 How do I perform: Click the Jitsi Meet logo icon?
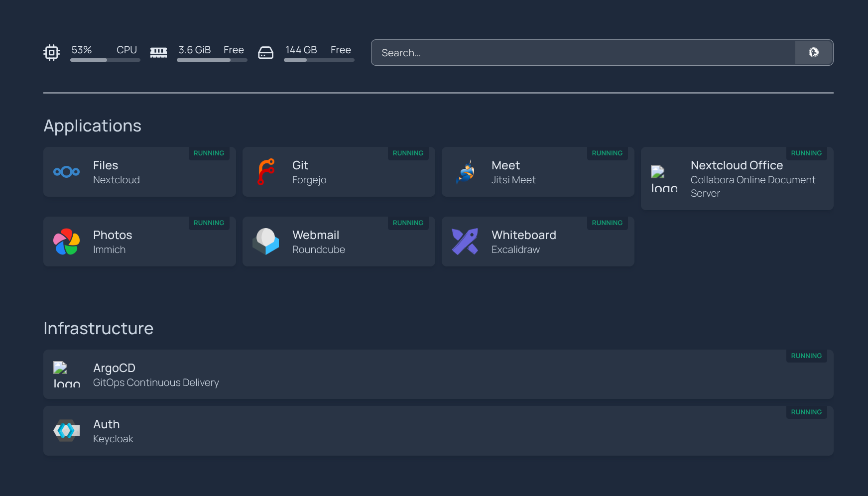466,172
